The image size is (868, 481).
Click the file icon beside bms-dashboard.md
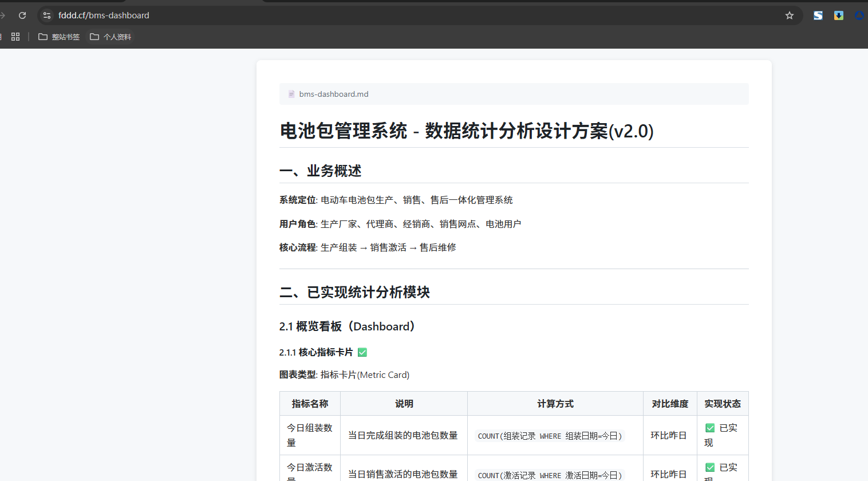click(x=291, y=94)
